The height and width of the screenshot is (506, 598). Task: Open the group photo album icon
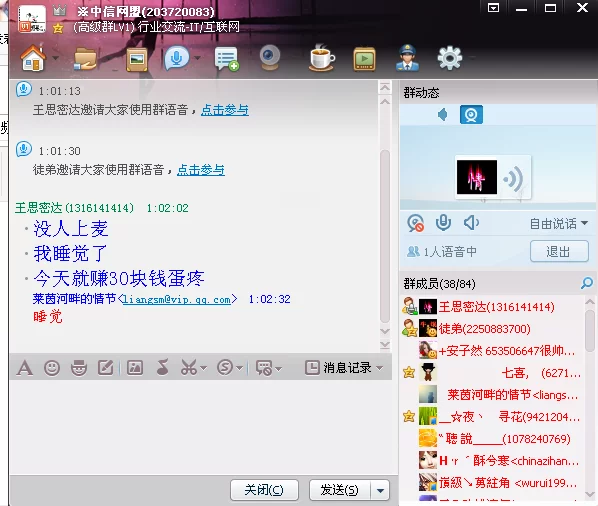[x=137, y=59]
